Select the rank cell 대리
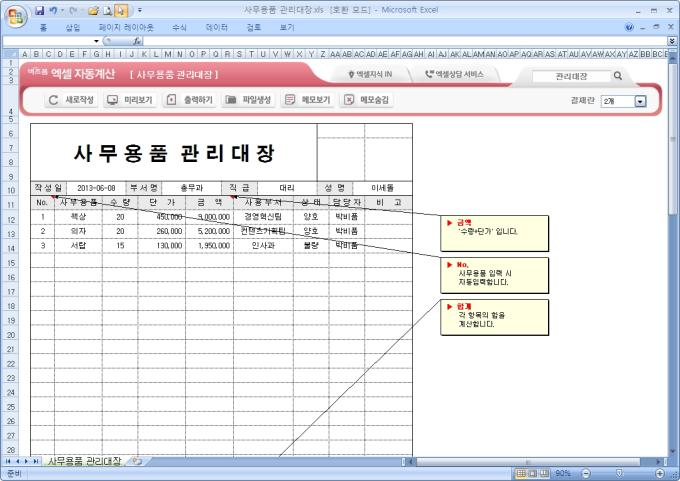 (287, 188)
